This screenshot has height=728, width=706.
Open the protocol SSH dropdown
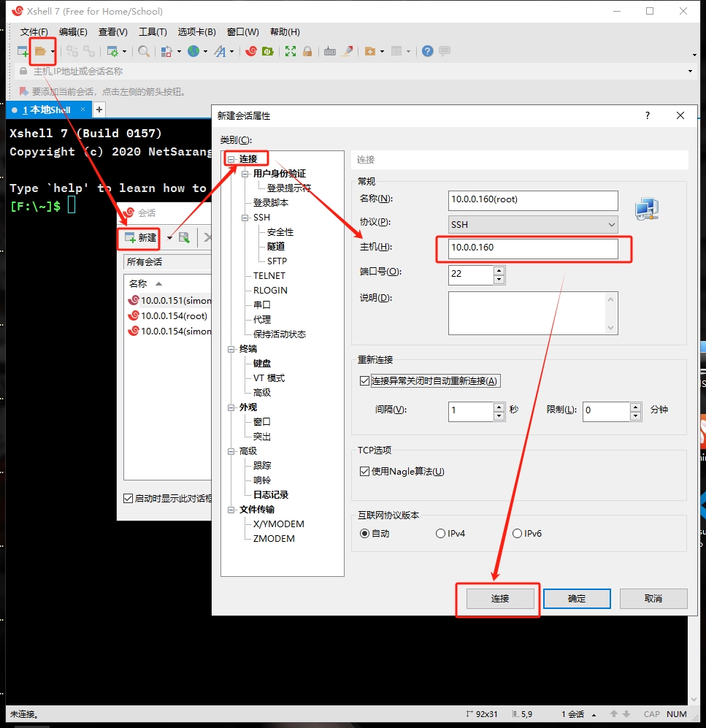point(533,225)
